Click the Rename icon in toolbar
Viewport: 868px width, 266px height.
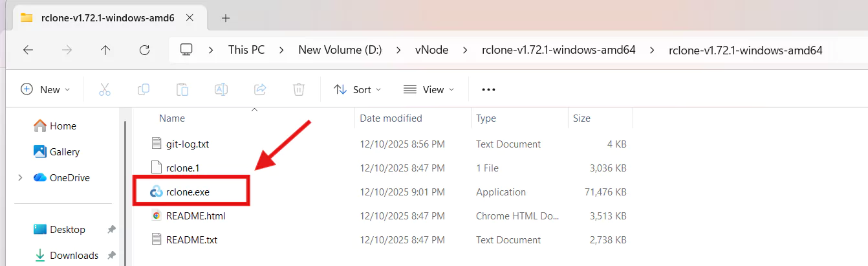click(x=221, y=89)
